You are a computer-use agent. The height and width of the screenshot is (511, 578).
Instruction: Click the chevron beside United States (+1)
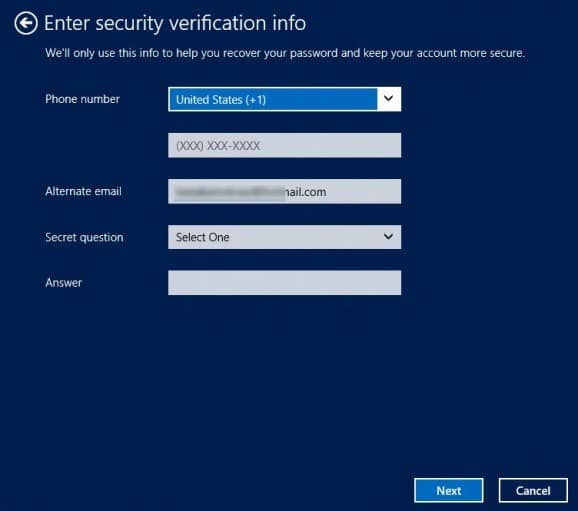coord(388,98)
